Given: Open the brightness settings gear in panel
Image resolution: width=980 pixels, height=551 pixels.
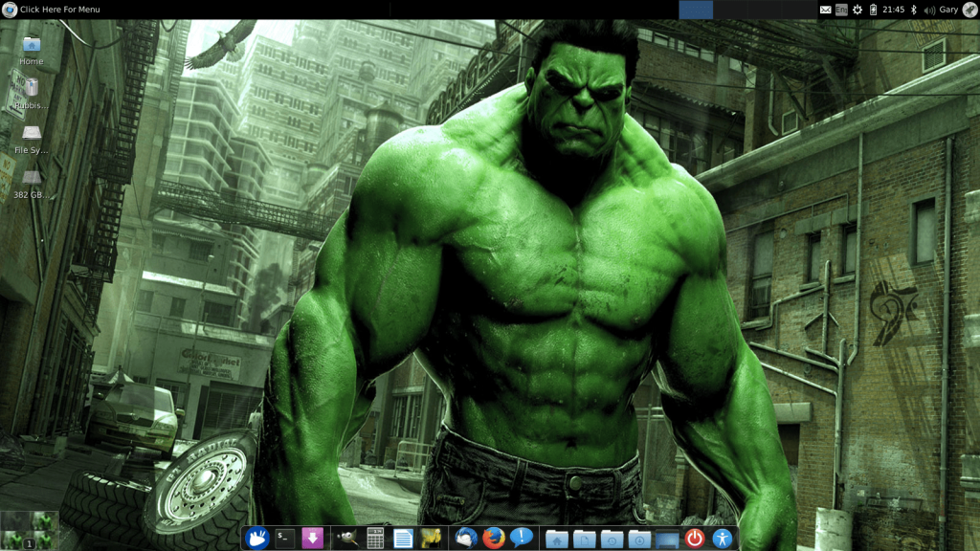Looking at the screenshot, I should [x=857, y=10].
